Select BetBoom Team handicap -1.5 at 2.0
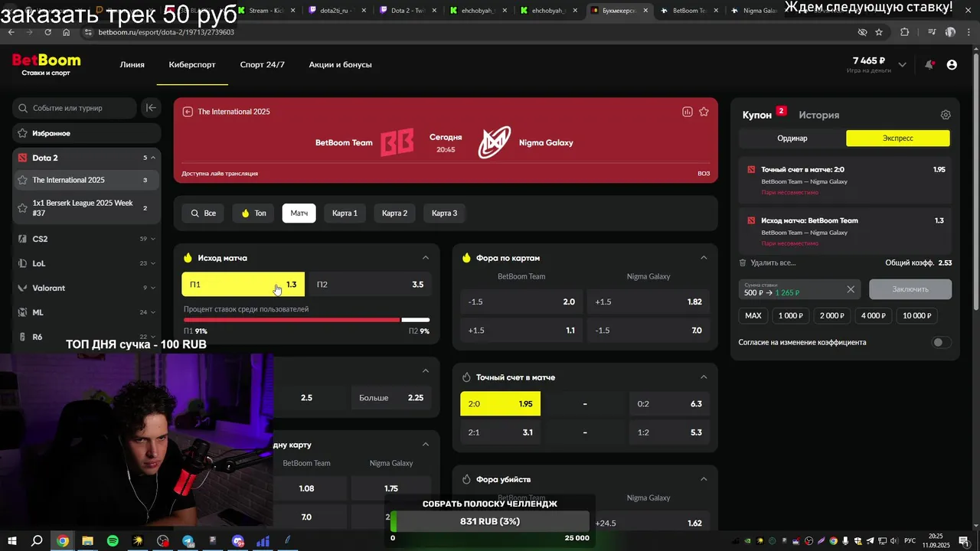 [521, 302]
